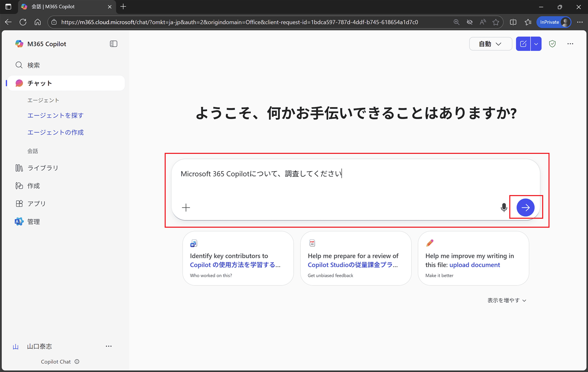Go to the browser home page icon
Screen dimensions: 588x372
38,22
